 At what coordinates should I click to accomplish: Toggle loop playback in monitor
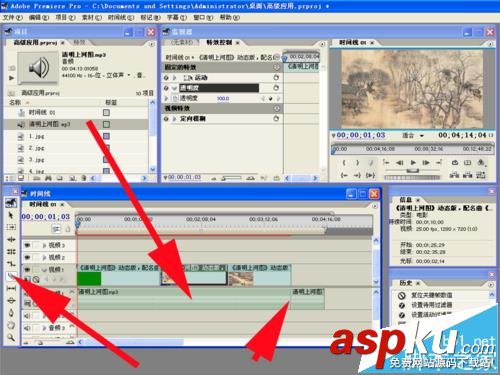(455, 163)
